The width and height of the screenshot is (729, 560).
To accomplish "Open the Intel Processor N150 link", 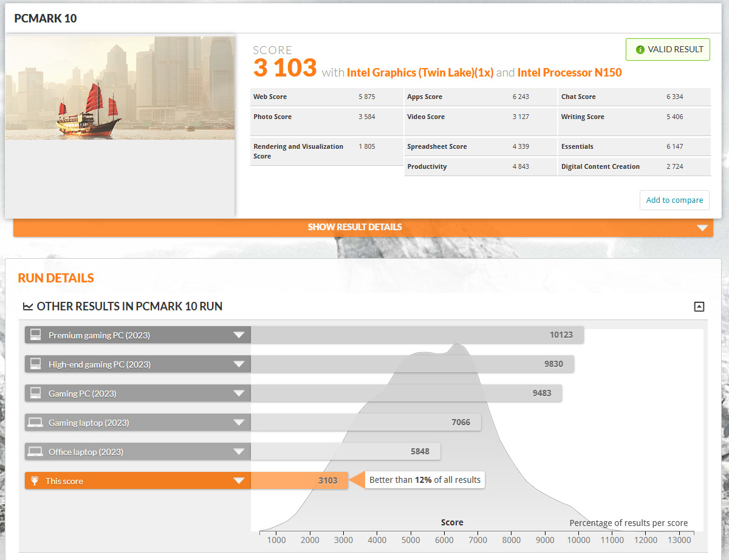I will [569, 73].
